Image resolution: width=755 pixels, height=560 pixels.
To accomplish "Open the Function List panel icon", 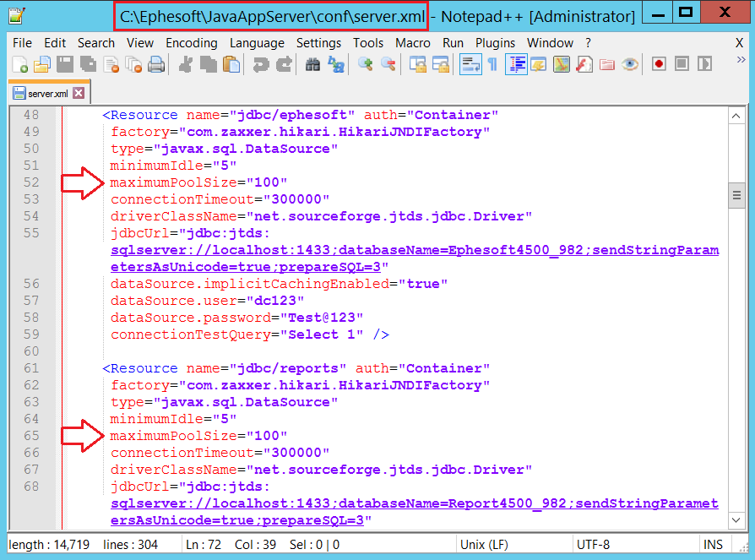I will [584, 64].
